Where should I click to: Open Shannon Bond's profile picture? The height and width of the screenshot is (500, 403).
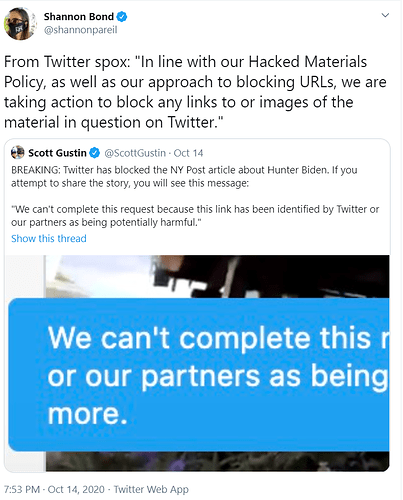(x=19, y=23)
